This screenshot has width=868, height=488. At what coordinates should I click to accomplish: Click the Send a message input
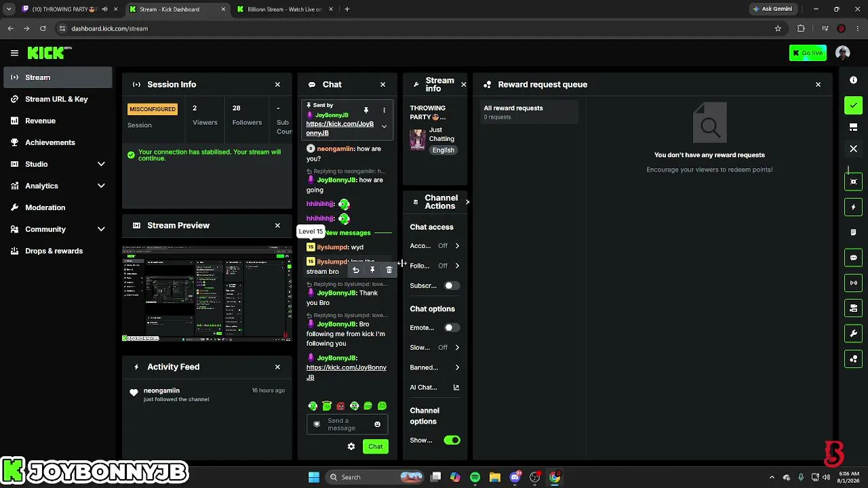coord(348,424)
